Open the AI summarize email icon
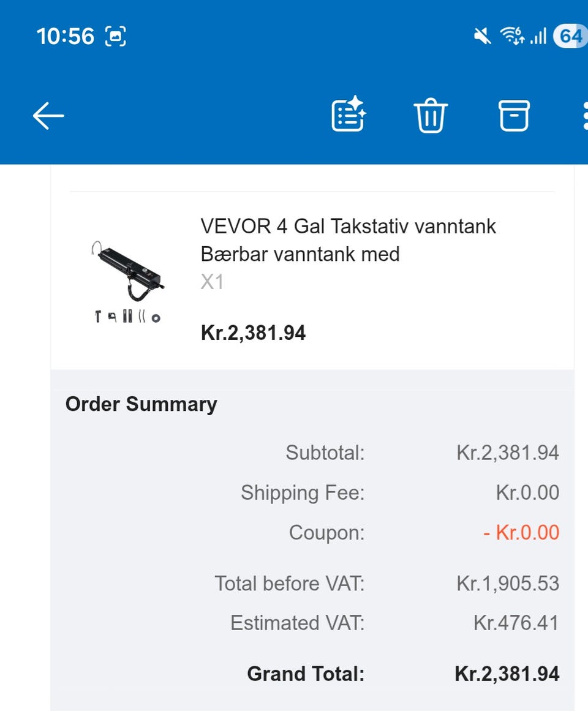 349,115
